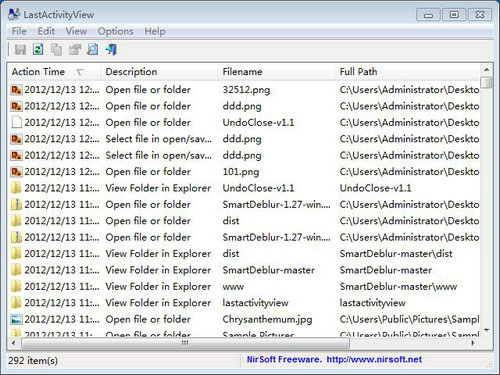Screen dimensions: 500x375
Task: Open the Options menu
Action: (115, 31)
